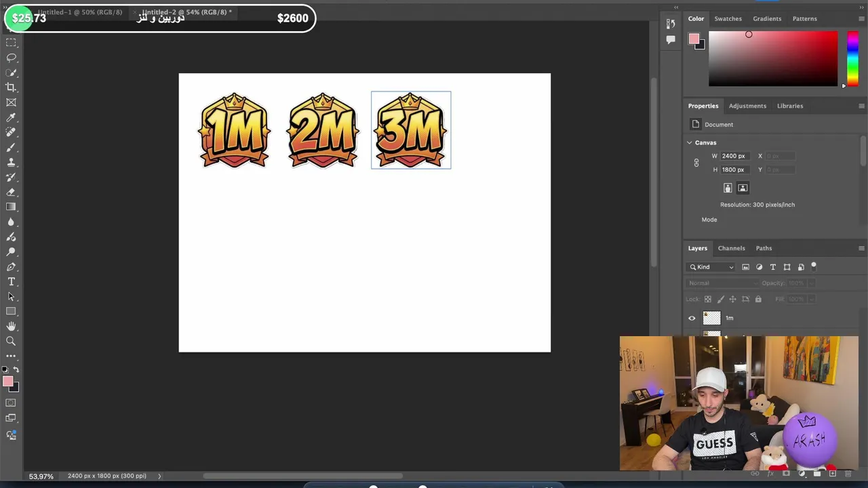Viewport: 868px width, 488px height.
Task: Toggle the width-height link constraint
Action: [x=696, y=163]
